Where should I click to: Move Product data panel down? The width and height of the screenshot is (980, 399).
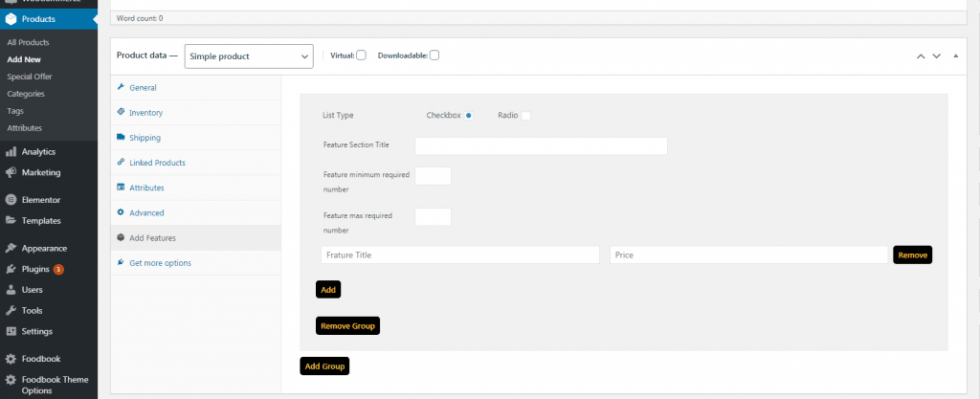pyautogui.click(x=937, y=55)
